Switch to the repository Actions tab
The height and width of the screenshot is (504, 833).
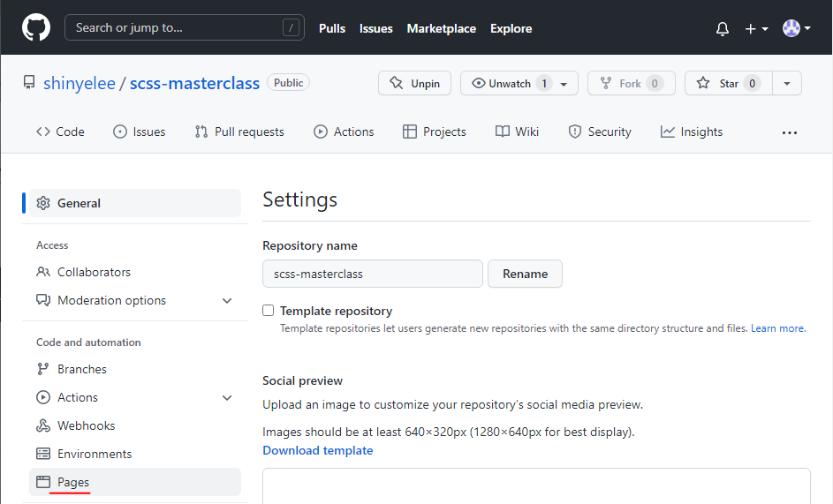point(344,132)
